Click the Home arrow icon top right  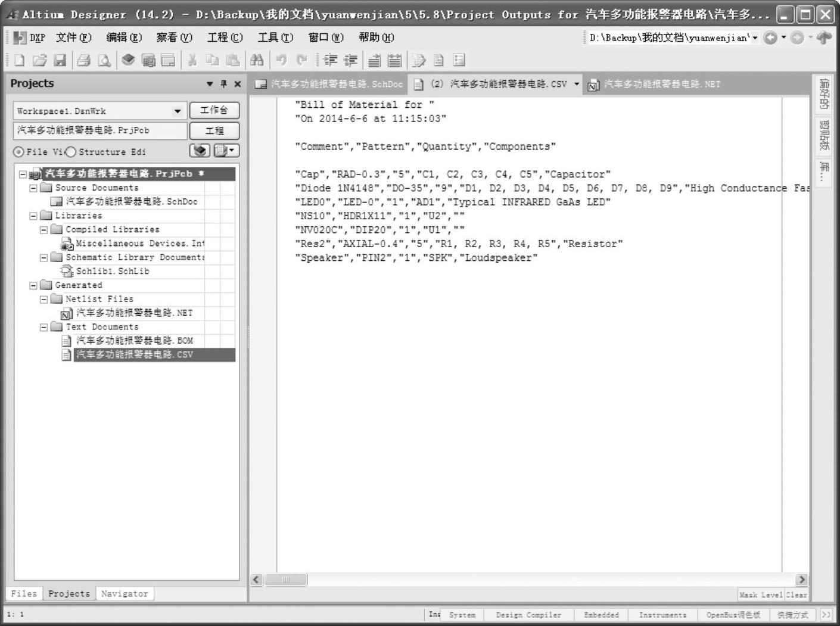click(824, 38)
